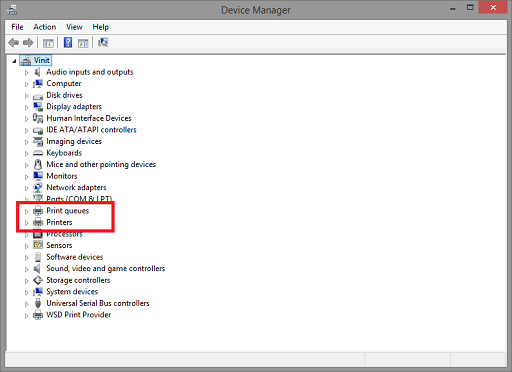Viewport: 512px width, 372px height.
Task: Close the Device Manager window
Action: tap(493, 8)
